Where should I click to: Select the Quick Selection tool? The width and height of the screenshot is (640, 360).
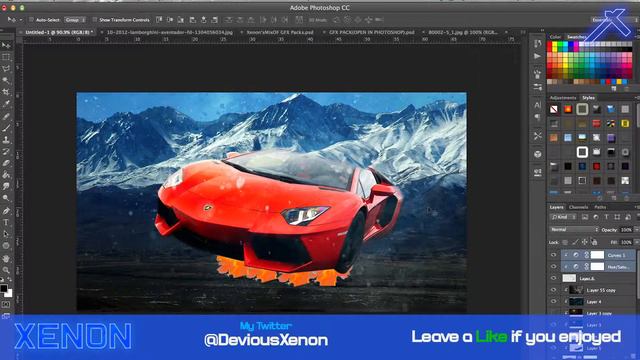(6, 80)
